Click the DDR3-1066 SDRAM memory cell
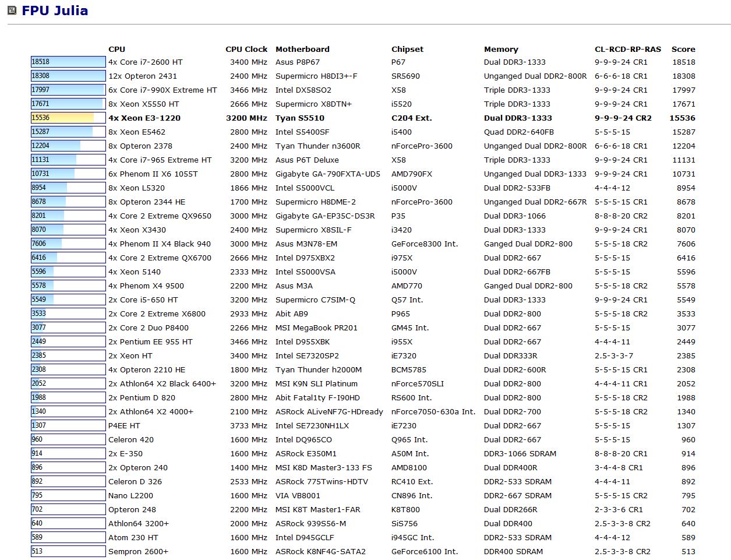The width and height of the screenshot is (731, 560). coord(520,453)
